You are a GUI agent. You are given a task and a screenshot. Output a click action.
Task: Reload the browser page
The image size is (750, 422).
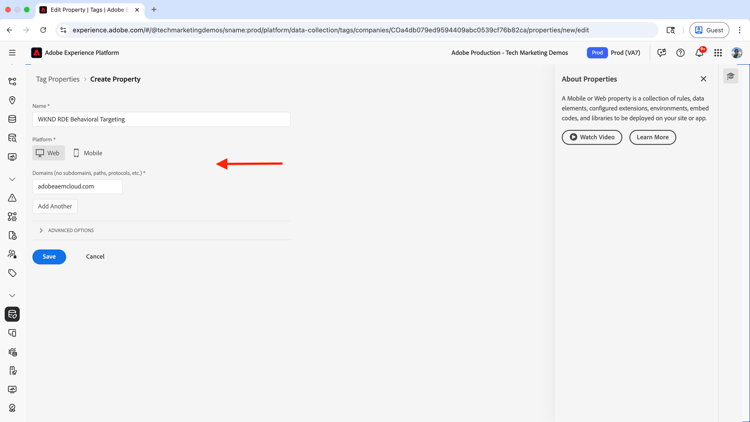coord(43,30)
